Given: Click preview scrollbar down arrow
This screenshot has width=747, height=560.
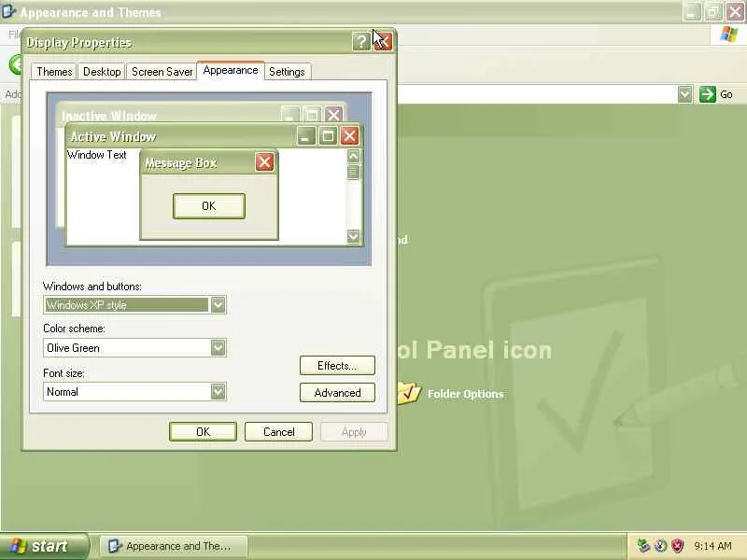Looking at the screenshot, I should tap(354, 236).
